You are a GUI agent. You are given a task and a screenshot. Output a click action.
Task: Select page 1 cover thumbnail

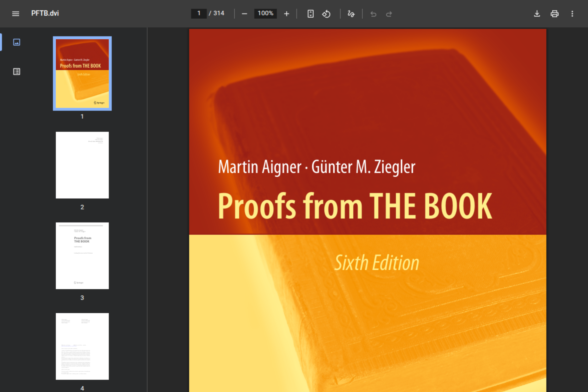click(x=82, y=73)
